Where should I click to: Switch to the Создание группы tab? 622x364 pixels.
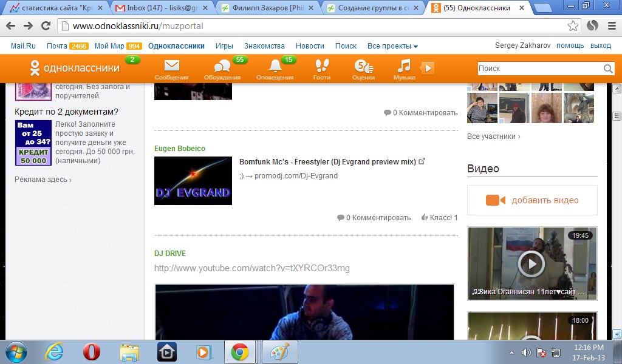click(373, 8)
